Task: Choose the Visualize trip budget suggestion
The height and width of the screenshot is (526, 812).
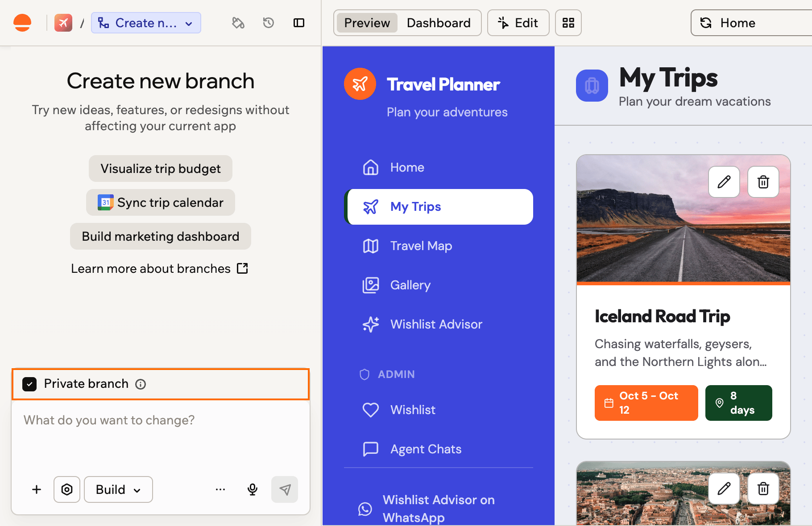Action: pyautogui.click(x=161, y=168)
